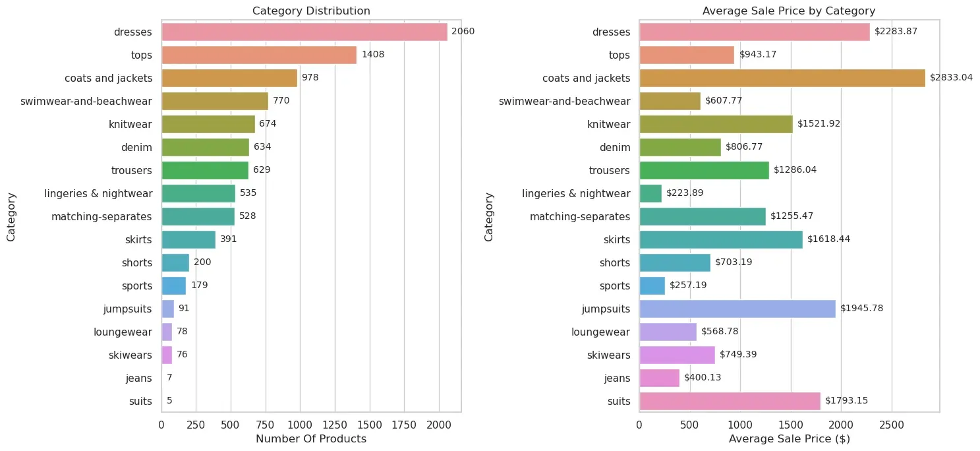Click the suits bar in Average Sale Price chart

point(730,401)
